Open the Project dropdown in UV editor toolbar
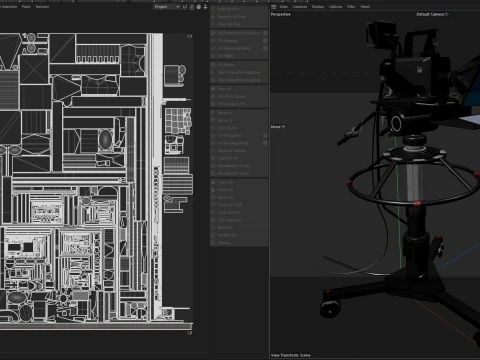The height and width of the screenshot is (360, 480). 167,7
